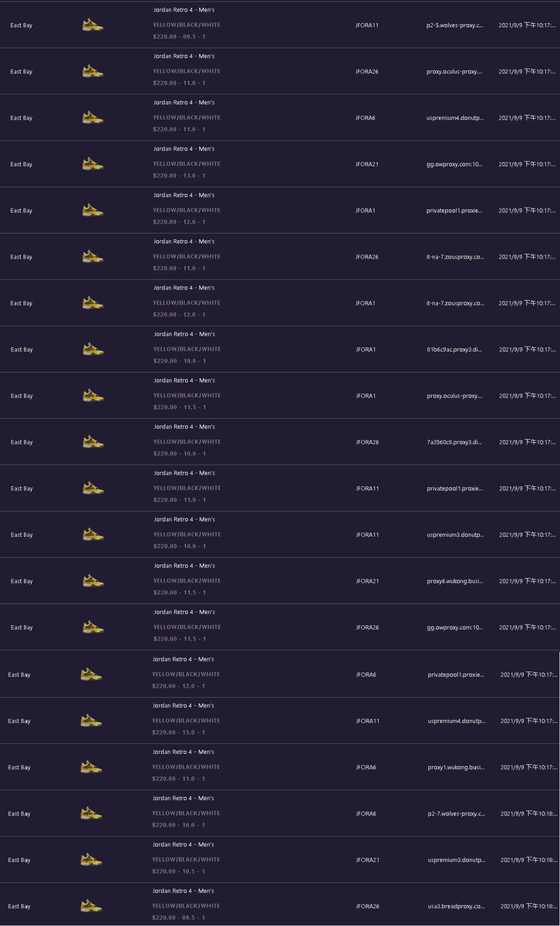
Task: Select the sneaker thumbnail in the p2-7.wolves-proxy row
Action: [x=91, y=813]
